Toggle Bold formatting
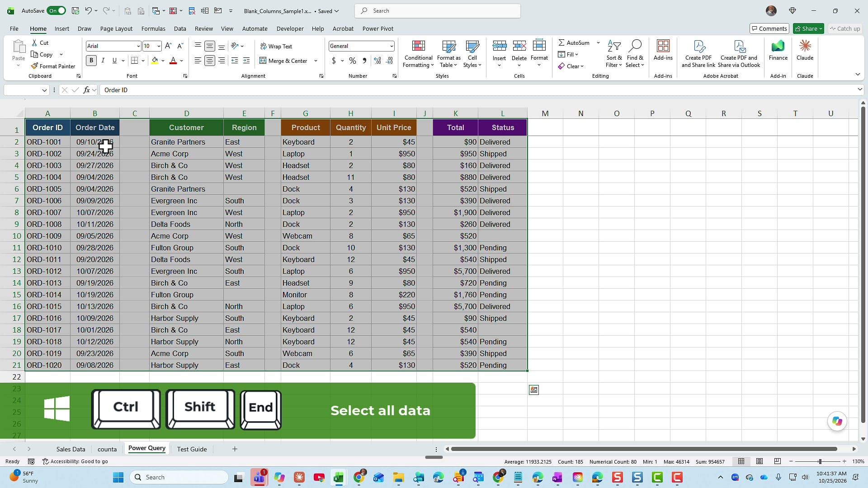 coord(91,61)
